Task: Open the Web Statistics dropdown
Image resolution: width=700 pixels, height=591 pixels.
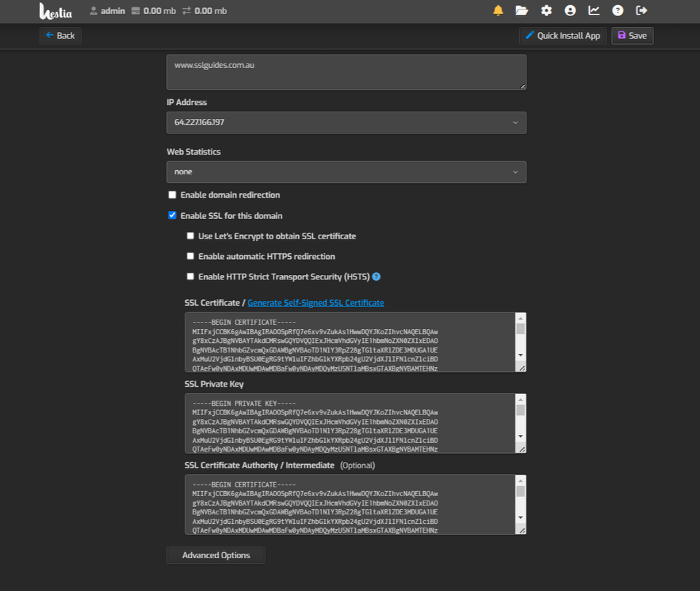Action: 346,171
